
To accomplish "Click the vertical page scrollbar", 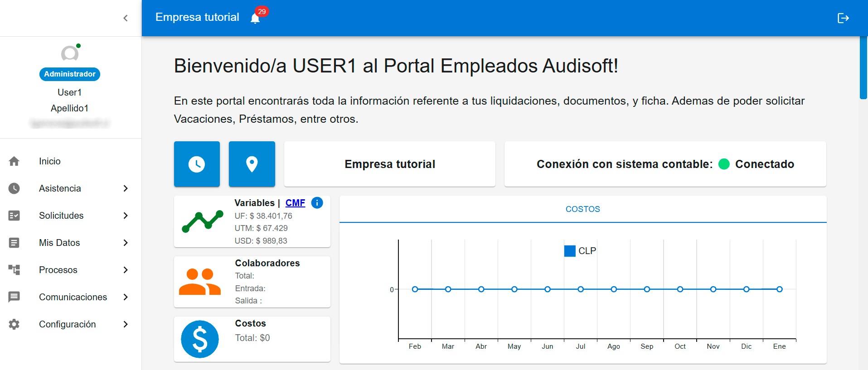I will pyautogui.click(x=863, y=68).
